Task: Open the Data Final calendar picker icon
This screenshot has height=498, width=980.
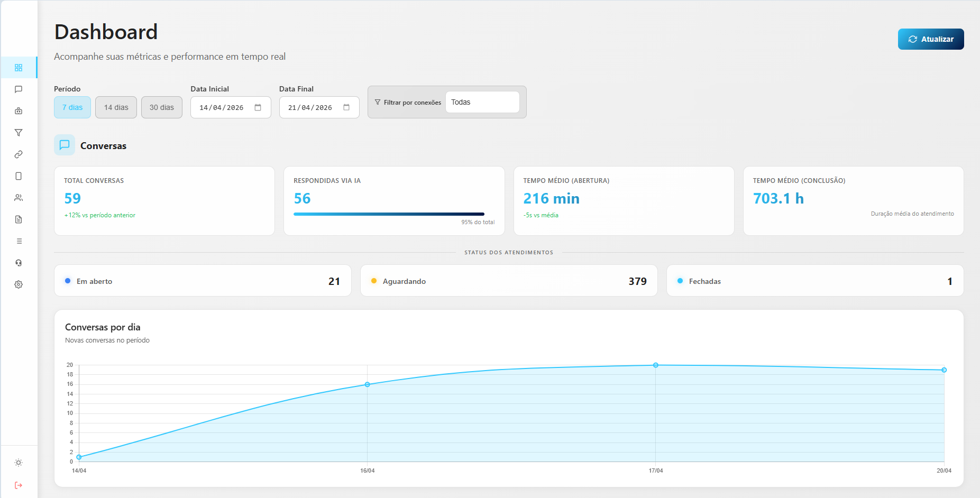Action: [346, 107]
